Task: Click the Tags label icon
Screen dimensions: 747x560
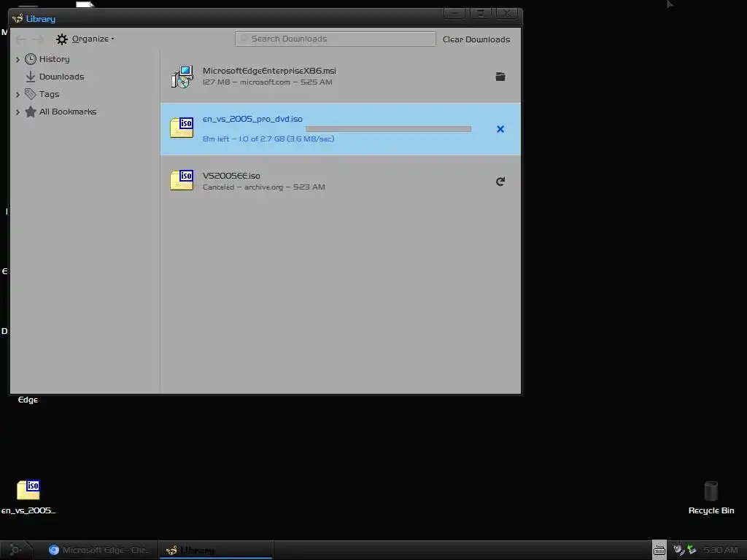Action: [x=31, y=94]
